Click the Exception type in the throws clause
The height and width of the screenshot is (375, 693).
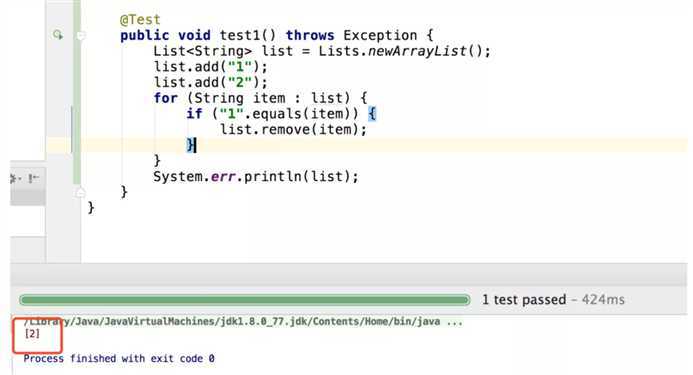point(380,35)
